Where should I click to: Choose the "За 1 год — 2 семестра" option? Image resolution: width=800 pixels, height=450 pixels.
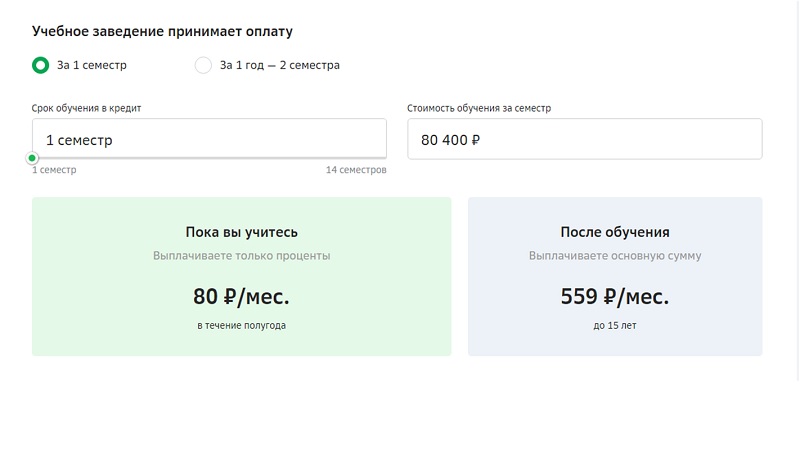[203, 66]
